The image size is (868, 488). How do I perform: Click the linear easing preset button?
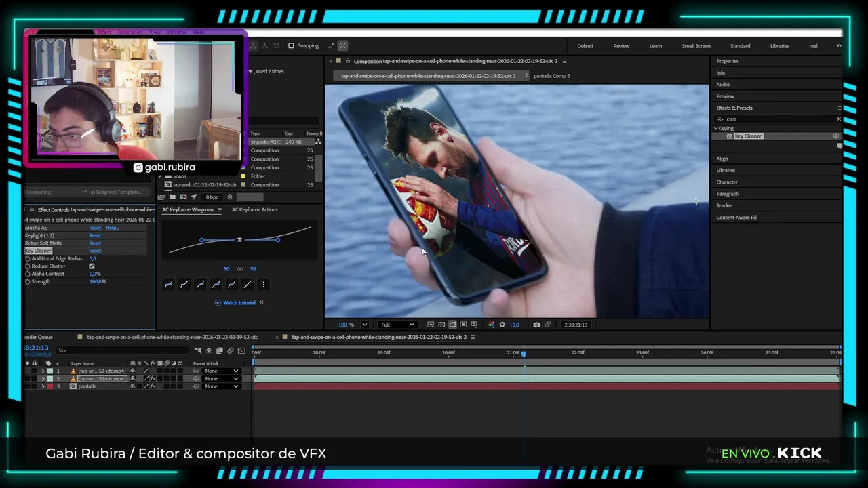click(x=248, y=285)
